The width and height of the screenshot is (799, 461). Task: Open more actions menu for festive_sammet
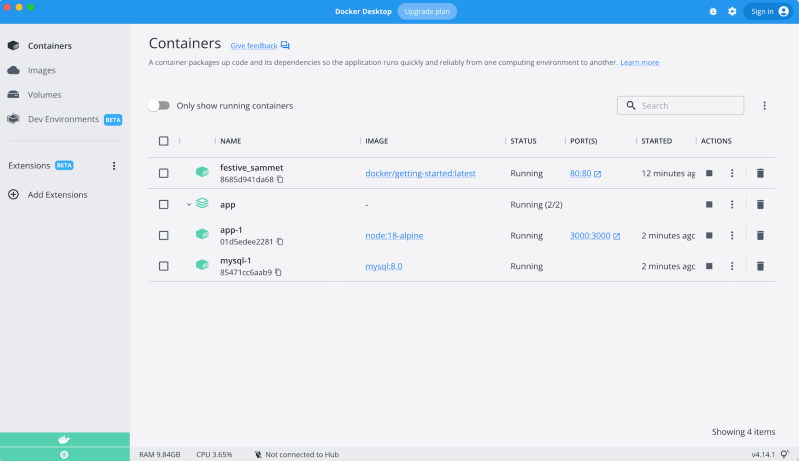click(732, 173)
